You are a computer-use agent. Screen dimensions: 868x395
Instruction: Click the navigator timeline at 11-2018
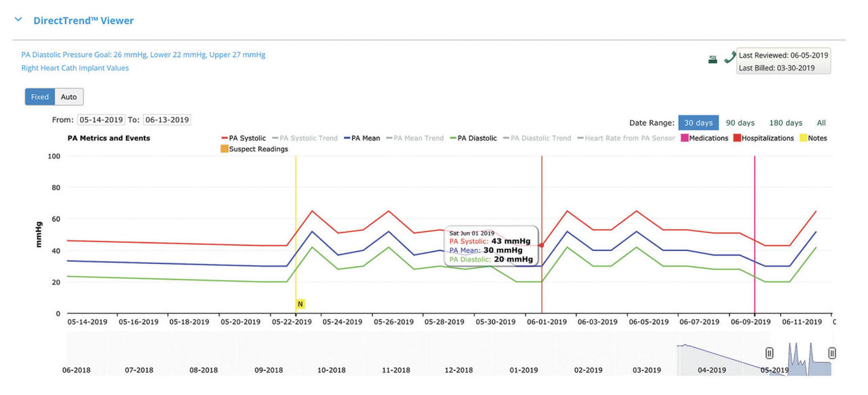(x=395, y=371)
